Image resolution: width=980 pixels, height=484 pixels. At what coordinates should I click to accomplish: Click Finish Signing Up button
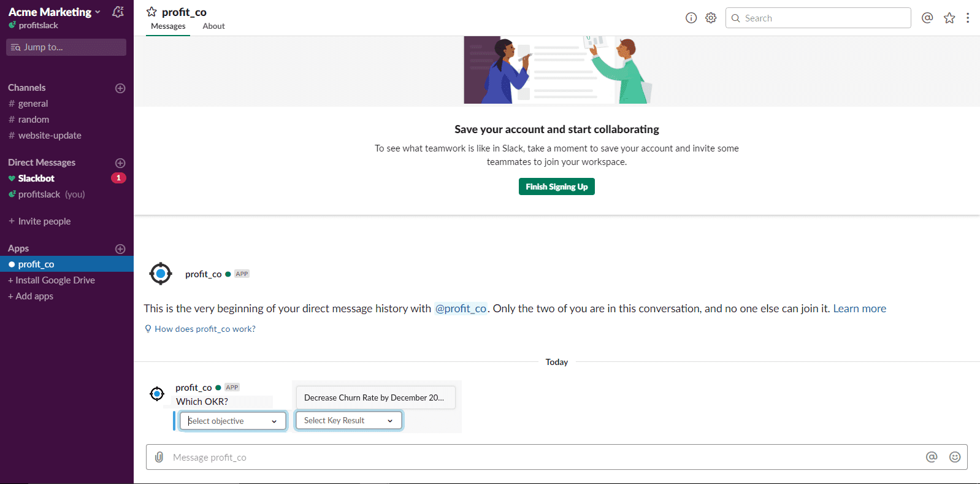(x=557, y=186)
